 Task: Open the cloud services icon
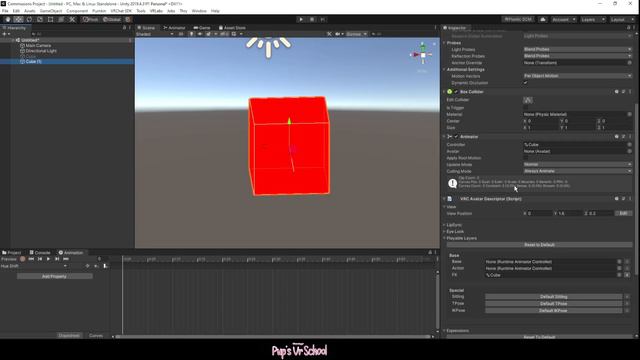pos(542,19)
